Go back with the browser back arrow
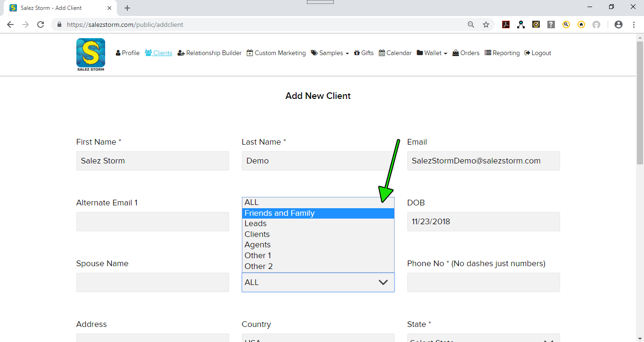Image resolution: width=644 pixels, height=342 pixels. 10,24
